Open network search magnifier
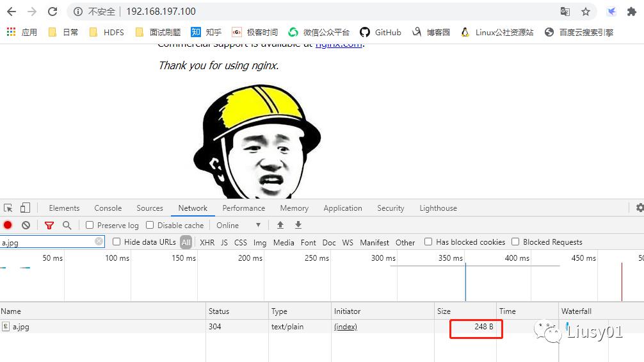Viewport: 644px width, 362px height. [x=67, y=225]
